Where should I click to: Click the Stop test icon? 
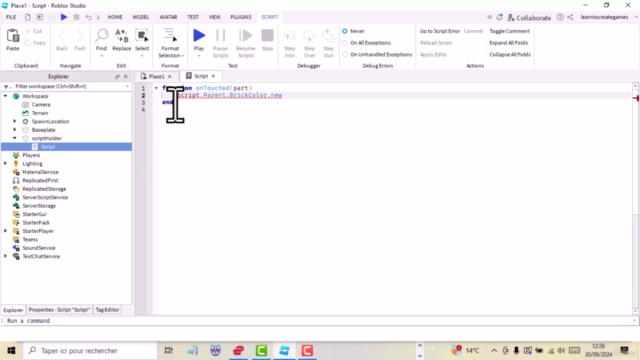pos(267,36)
